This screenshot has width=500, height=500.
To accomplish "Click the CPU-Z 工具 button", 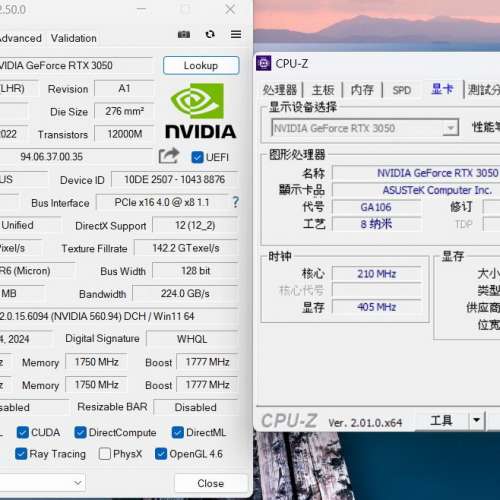I will (441, 421).
